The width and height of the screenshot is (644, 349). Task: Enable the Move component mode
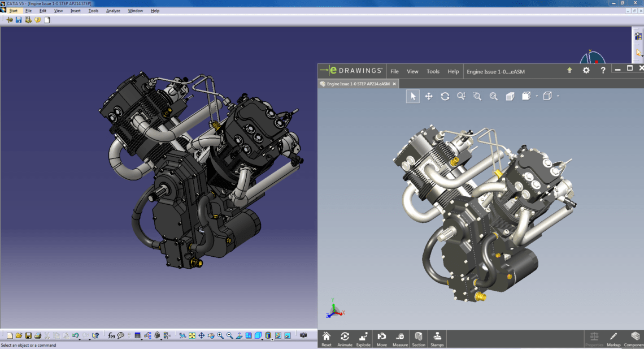coord(382,338)
